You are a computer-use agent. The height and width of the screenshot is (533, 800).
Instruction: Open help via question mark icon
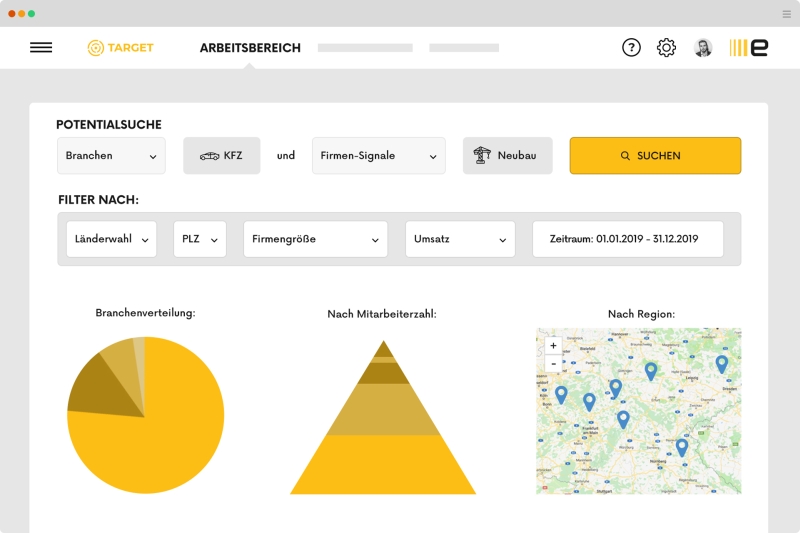coord(631,47)
